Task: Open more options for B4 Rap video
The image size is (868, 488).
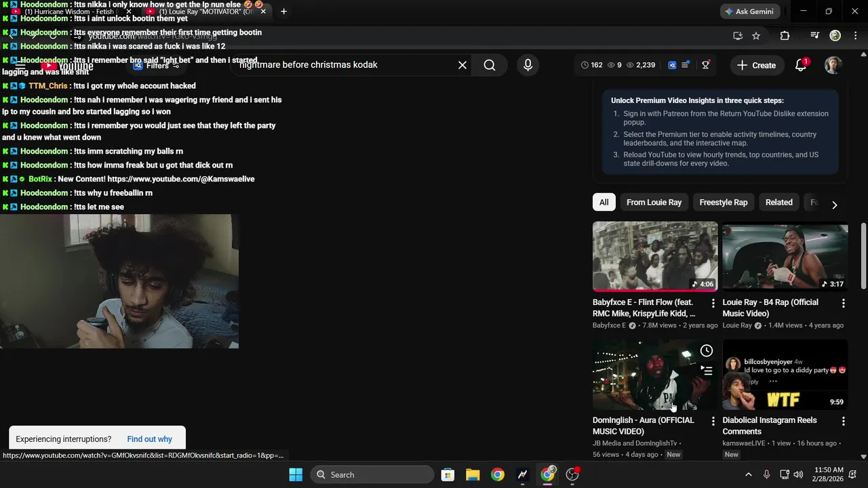Action: click(844, 303)
